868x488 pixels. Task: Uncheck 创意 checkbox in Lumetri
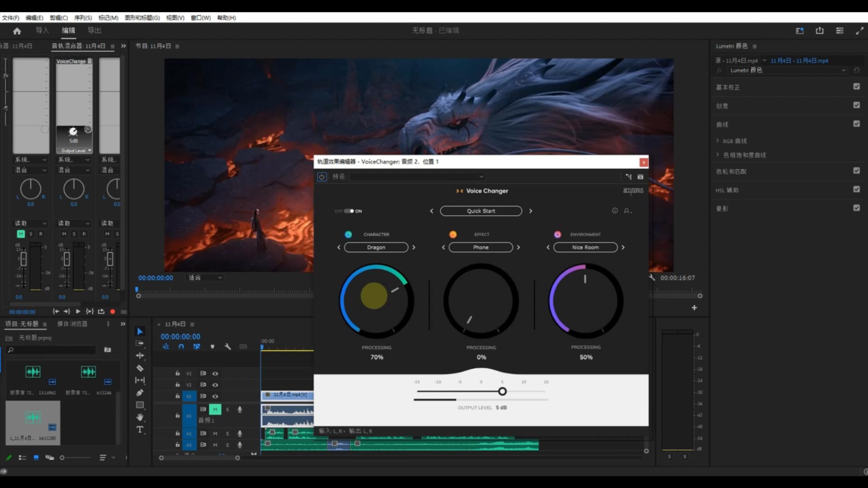(x=856, y=105)
